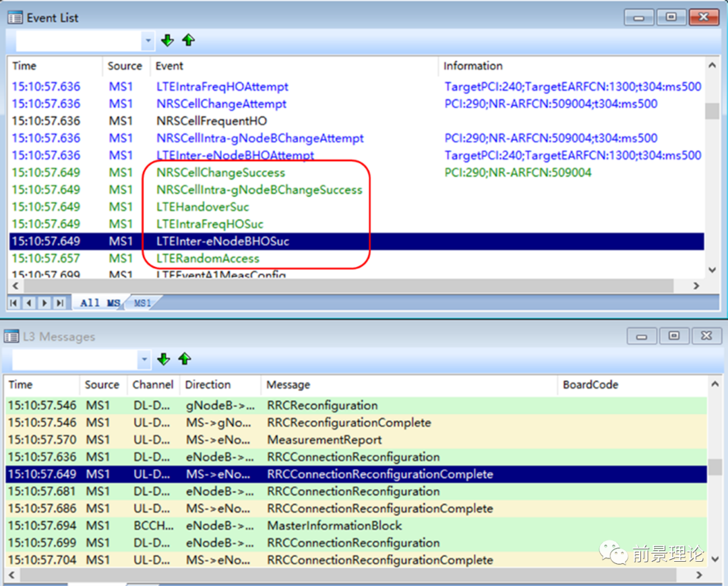The image size is (728, 586).
Task: Select the NRSCellIntra-gNodeBChangeAttempt event row
Action: [357, 138]
